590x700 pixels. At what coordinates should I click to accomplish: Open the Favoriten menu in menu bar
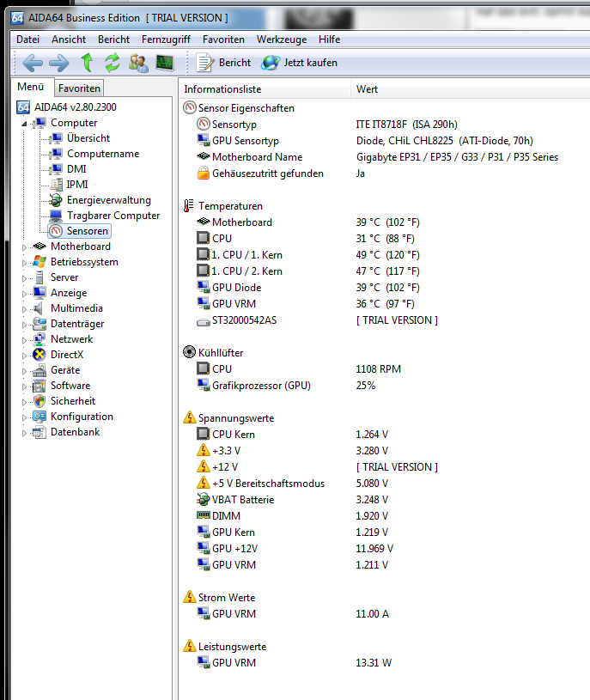pyautogui.click(x=223, y=40)
